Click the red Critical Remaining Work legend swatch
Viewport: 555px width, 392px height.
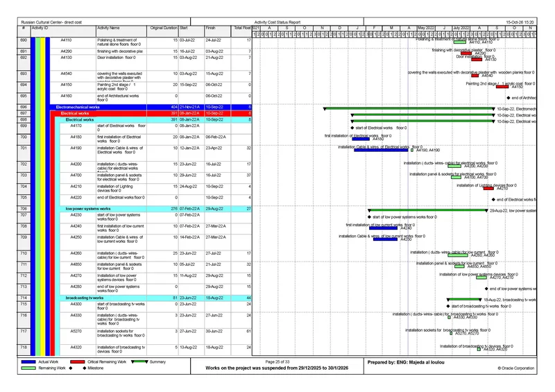(77, 362)
